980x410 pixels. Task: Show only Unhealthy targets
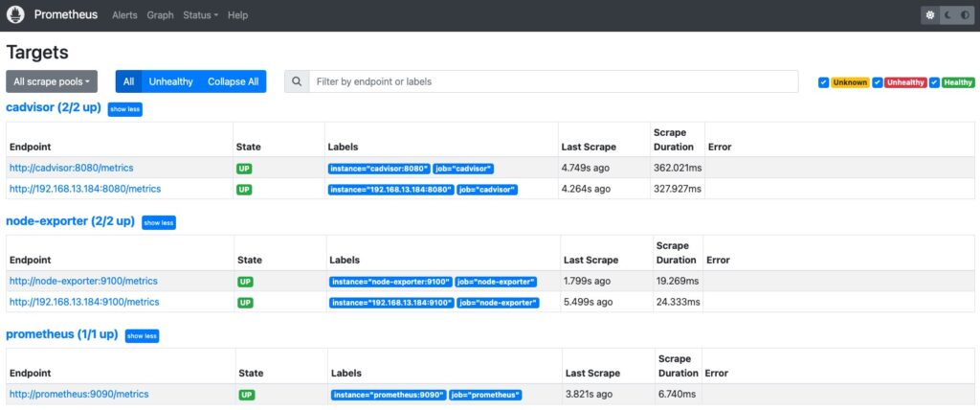coord(170,81)
